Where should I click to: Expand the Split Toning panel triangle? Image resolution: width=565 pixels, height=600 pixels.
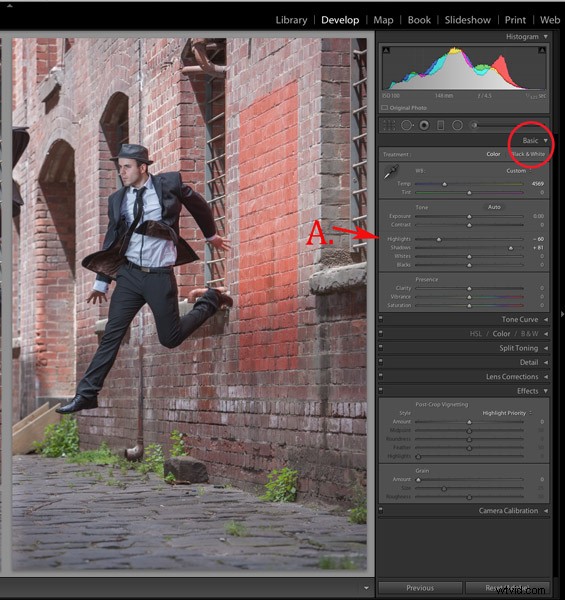pyautogui.click(x=546, y=348)
